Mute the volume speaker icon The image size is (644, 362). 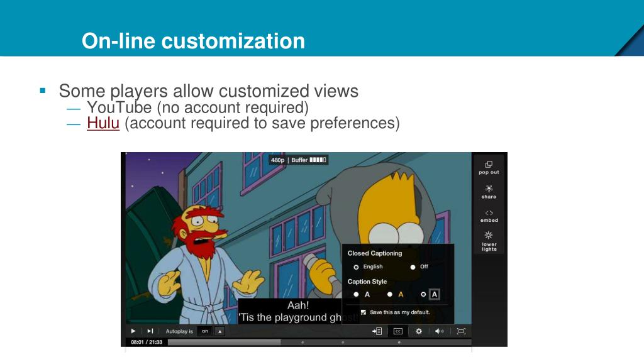(439, 331)
